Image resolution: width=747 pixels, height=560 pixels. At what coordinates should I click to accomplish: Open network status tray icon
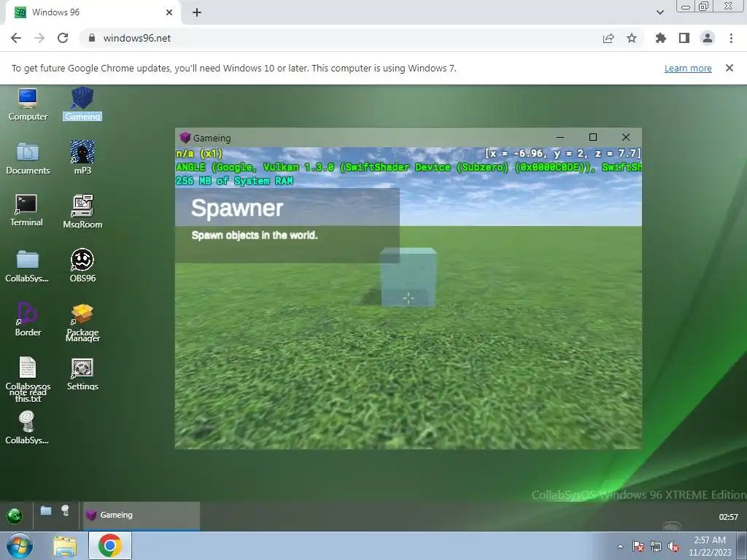(656, 546)
